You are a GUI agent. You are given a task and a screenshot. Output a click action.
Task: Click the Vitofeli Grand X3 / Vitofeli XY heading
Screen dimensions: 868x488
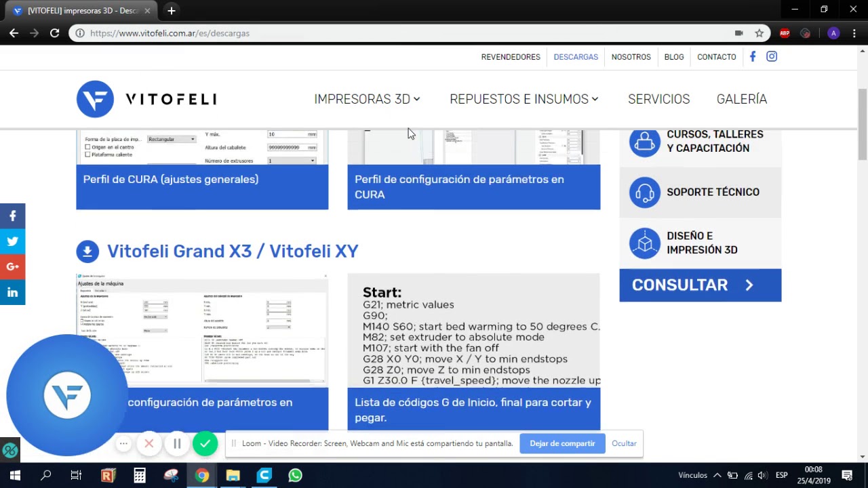pyautogui.click(x=233, y=251)
